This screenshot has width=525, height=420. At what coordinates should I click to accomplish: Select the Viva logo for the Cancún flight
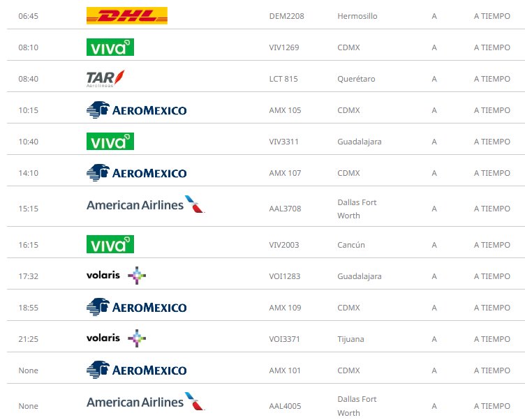point(110,244)
